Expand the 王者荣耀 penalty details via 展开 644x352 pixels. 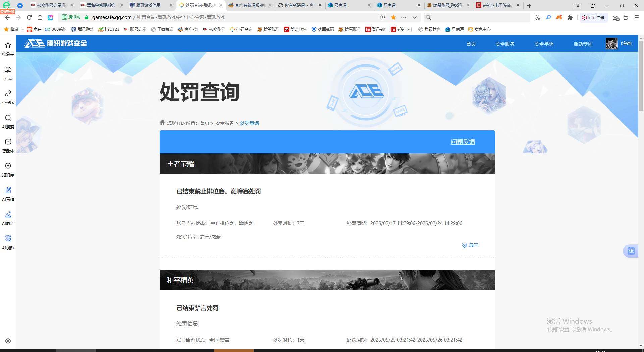coord(470,245)
